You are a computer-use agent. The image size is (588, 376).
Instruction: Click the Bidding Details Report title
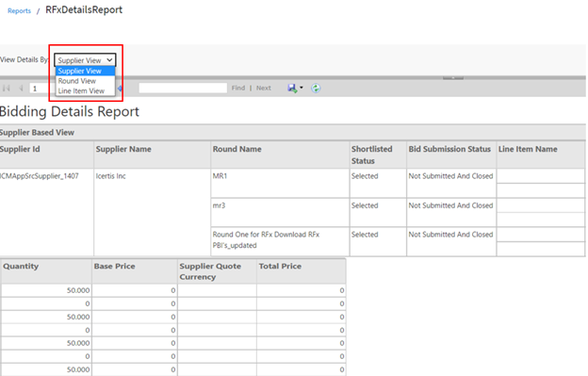70,111
